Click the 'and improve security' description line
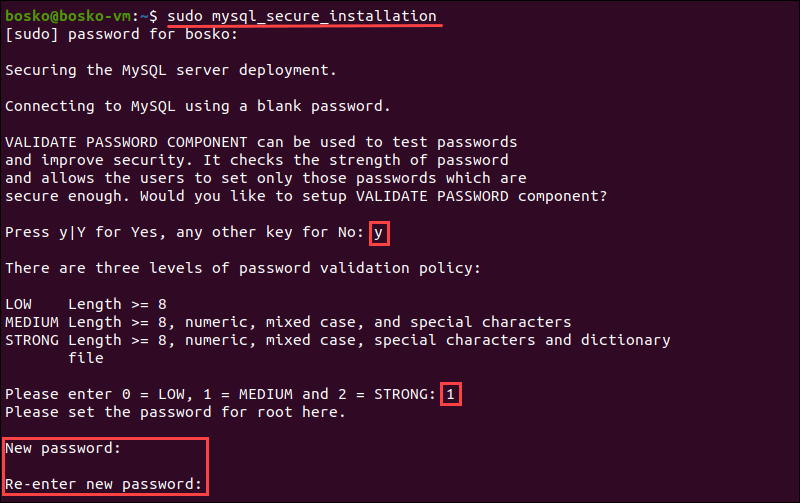The image size is (800, 503). click(257, 160)
